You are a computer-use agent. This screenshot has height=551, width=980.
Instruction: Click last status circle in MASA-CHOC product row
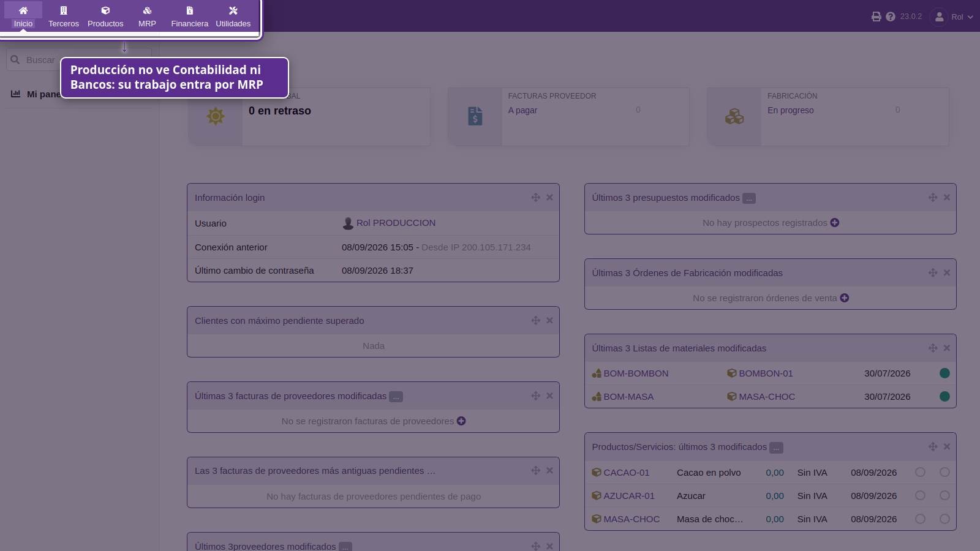944,519
